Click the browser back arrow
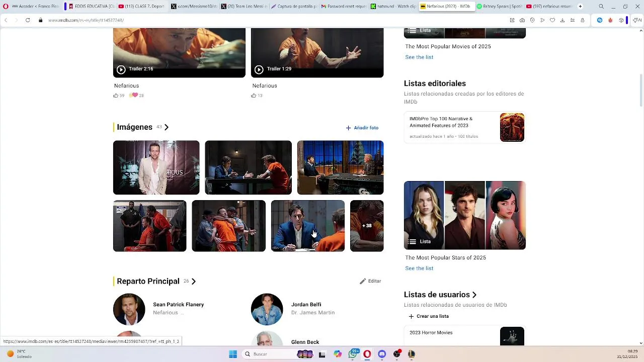The image size is (644, 362). 6,20
